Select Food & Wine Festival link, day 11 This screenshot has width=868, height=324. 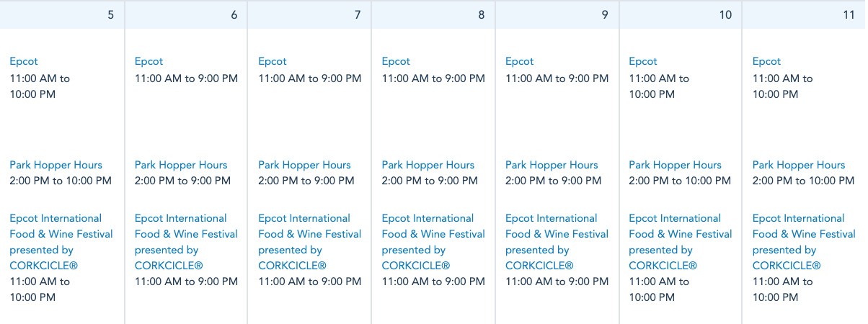[x=804, y=234]
